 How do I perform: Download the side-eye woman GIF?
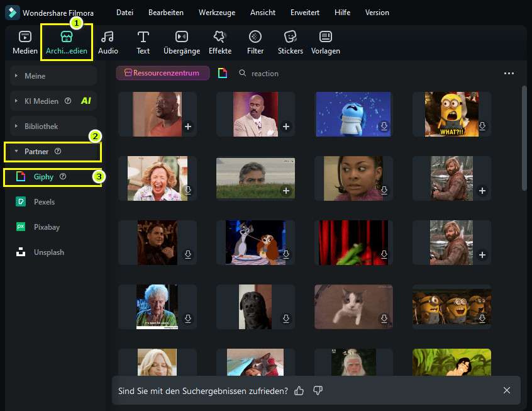click(384, 191)
